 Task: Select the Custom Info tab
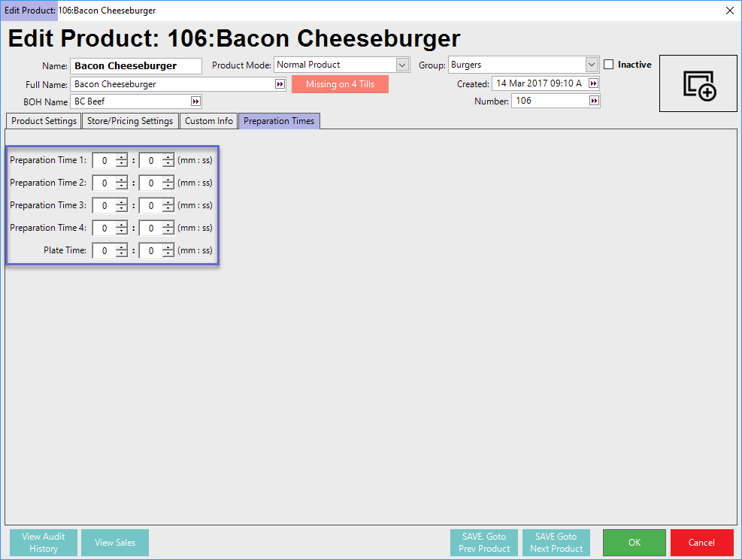(209, 121)
